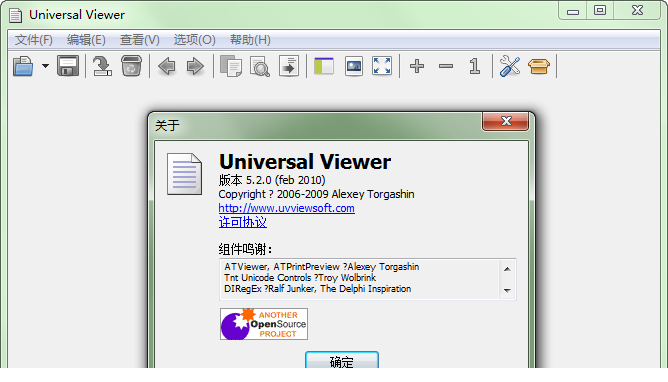668x382 pixels.
Task: Open settings with wrench tools icon
Action: pos(510,66)
